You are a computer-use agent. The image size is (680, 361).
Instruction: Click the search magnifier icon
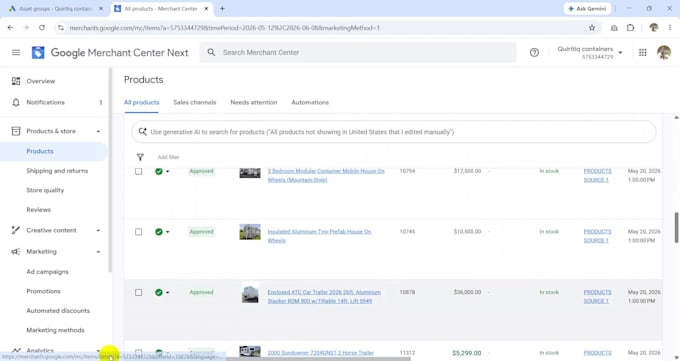[211, 53]
